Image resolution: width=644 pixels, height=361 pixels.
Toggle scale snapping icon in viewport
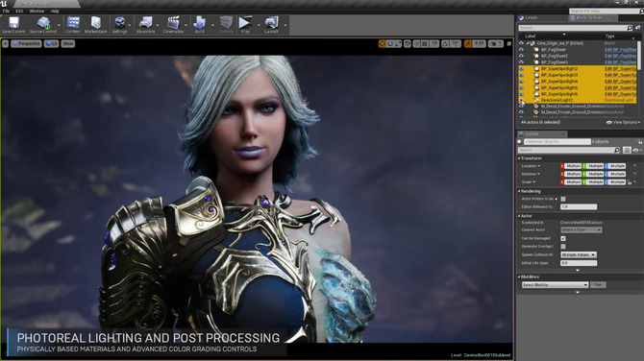(x=468, y=43)
